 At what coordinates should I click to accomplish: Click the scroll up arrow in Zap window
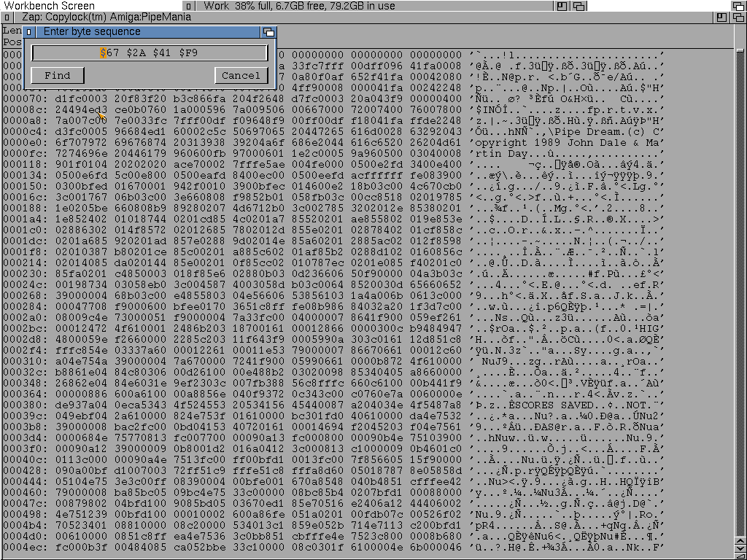[x=740, y=541]
